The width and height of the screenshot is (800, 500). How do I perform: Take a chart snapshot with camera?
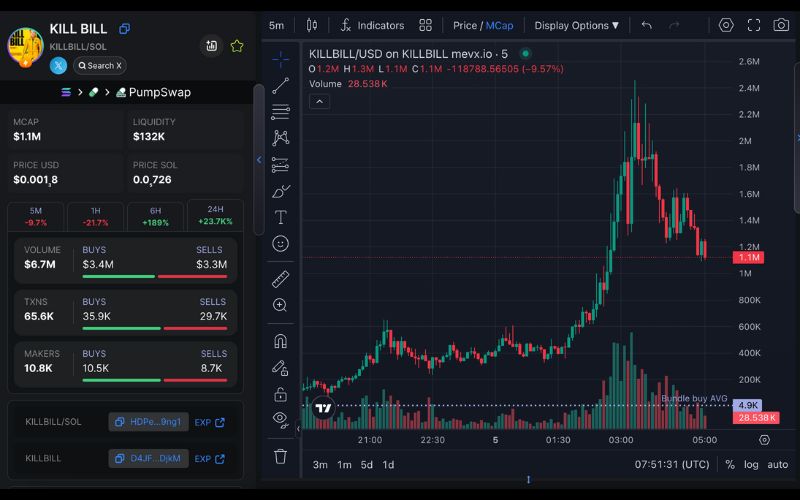[781, 25]
